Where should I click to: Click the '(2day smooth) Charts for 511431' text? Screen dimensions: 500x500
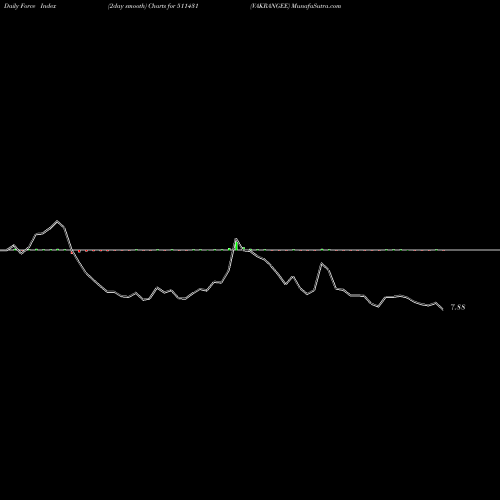pyautogui.click(x=153, y=6)
